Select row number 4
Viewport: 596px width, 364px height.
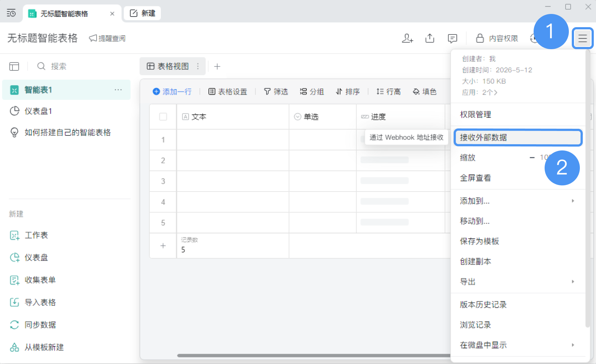tap(163, 202)
